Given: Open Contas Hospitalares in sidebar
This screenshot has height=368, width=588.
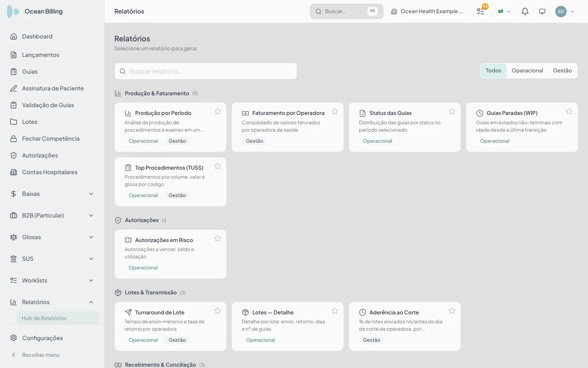Looking at the screenshot, I should pos(52,172).
